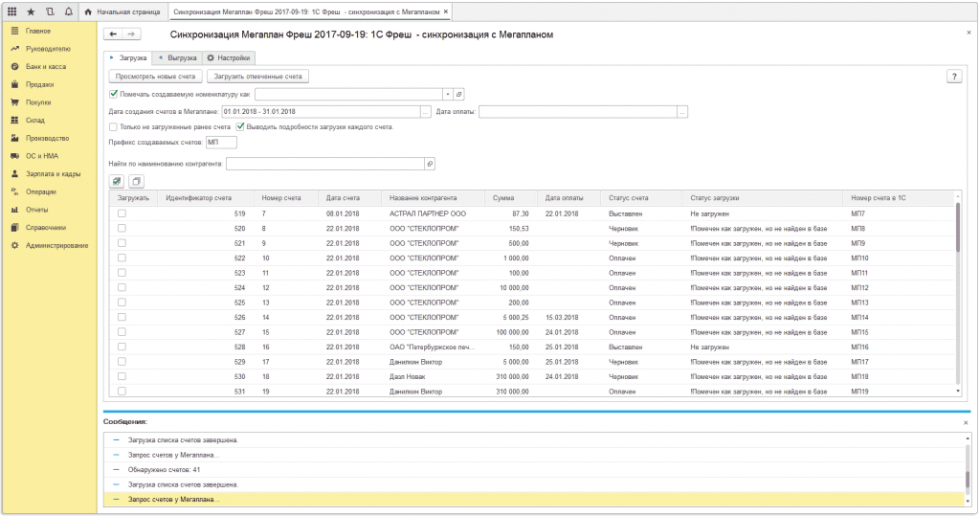Open the period picker for Дата создания счетов
Screen dimensions: 980x516
pos(427,111)
